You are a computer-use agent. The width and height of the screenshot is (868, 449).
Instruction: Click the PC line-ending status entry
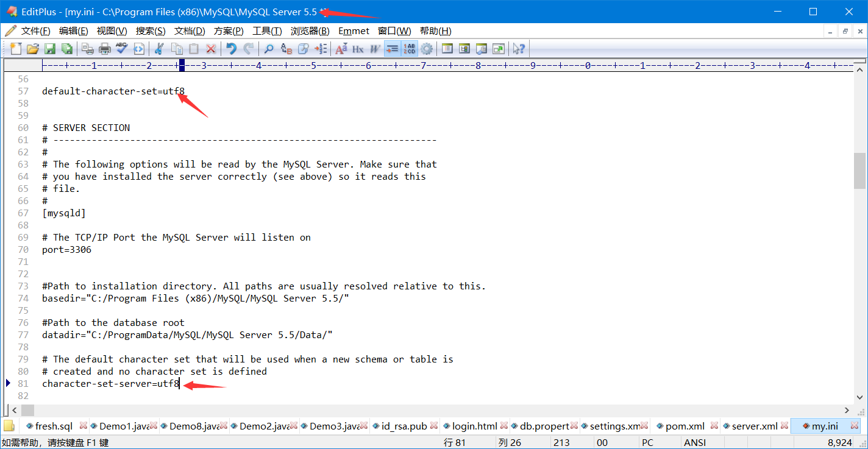click(x=647, y=443)
